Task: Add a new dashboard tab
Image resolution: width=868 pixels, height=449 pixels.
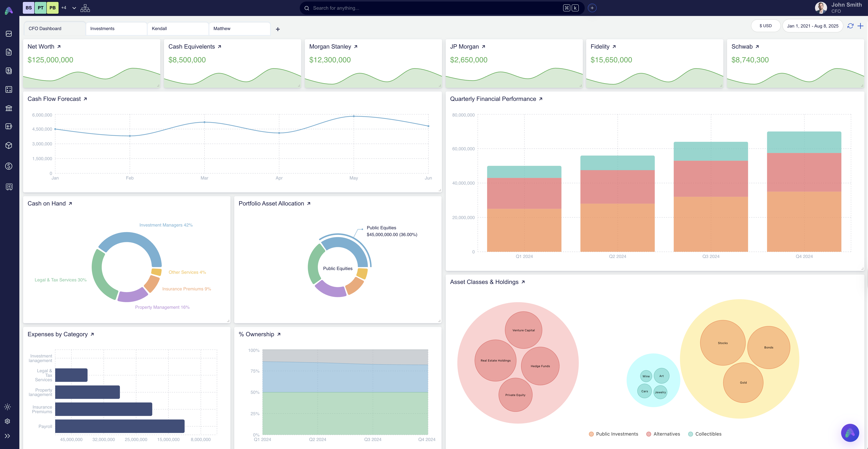Action: 278,29
